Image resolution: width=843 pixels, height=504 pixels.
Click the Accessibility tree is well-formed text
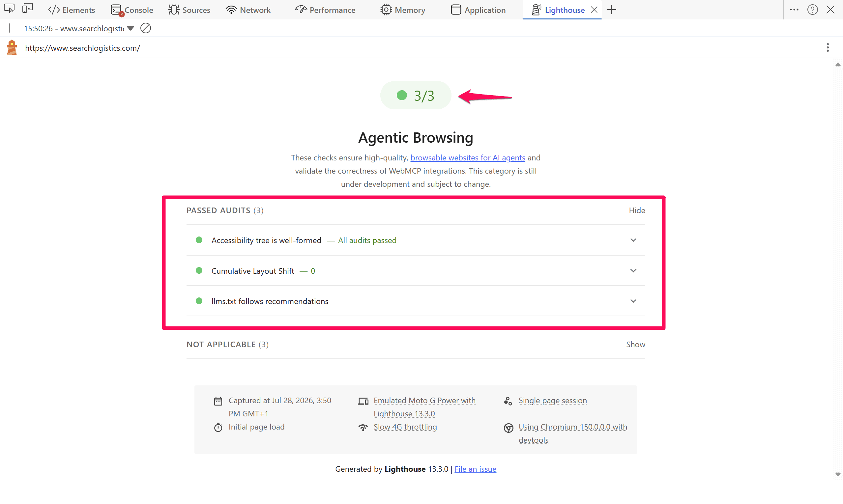pos(266,240)
